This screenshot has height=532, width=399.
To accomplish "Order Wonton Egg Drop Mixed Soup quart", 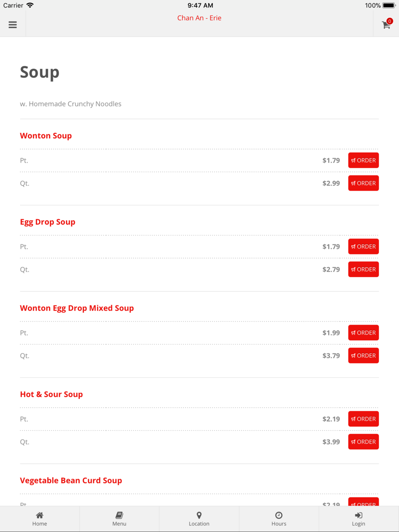I will coord(363,355).
